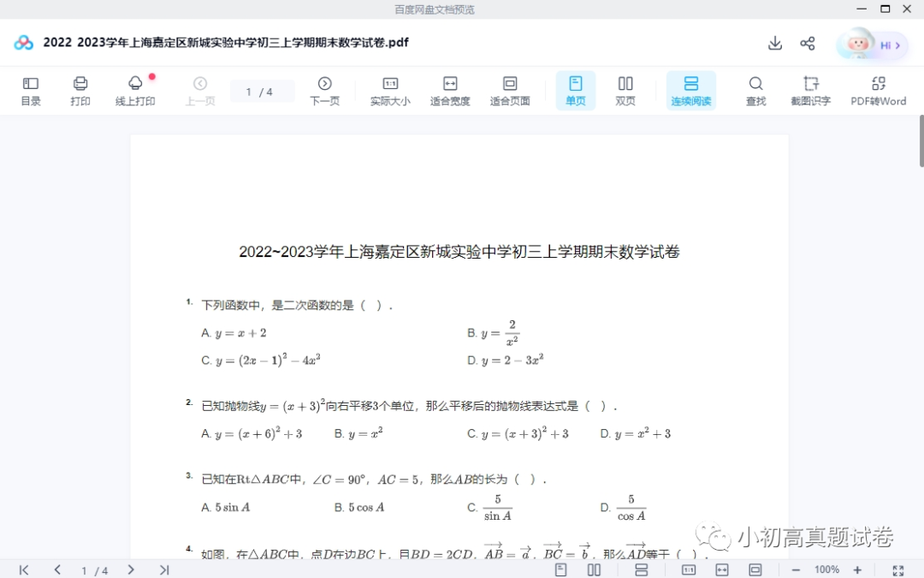924x578 pixels.
Task: Click bottom bar page indicator 1 / 4
Action: [94, 570]
